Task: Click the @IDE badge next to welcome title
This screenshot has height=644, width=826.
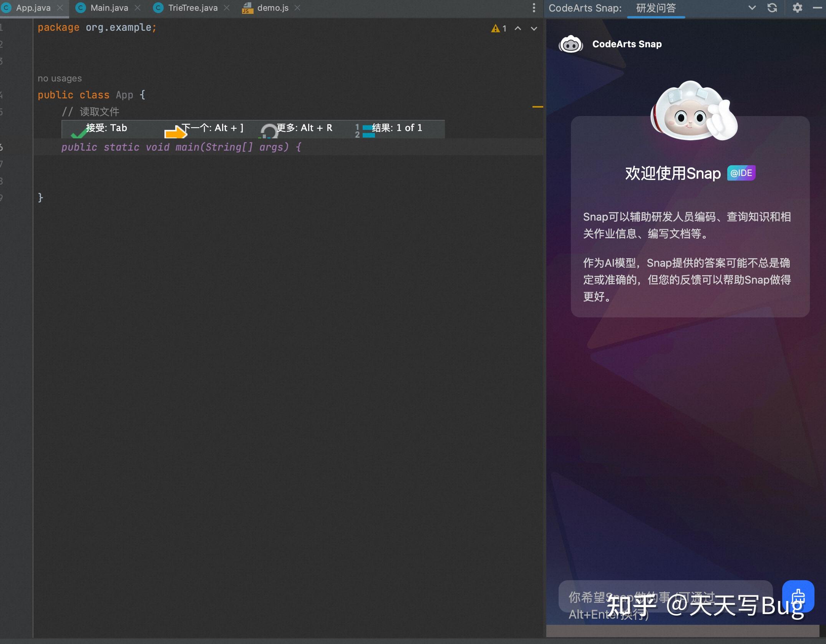Action: [x=741, y=173]
